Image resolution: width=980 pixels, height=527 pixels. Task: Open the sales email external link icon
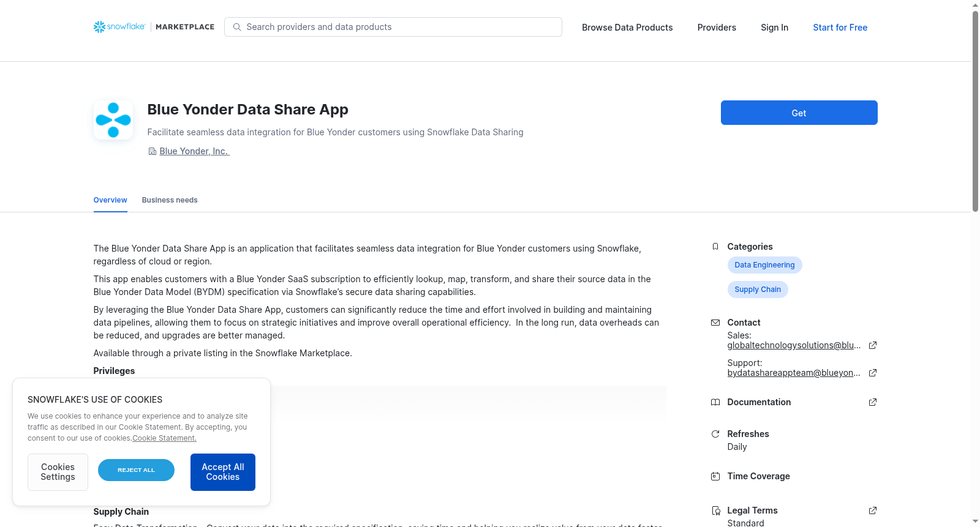click(x=873, y=345)
